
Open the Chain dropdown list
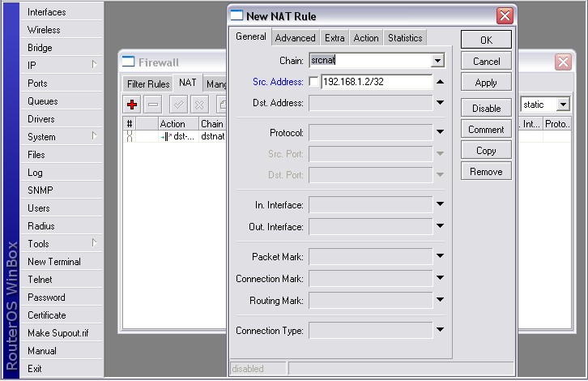(437, 61)
